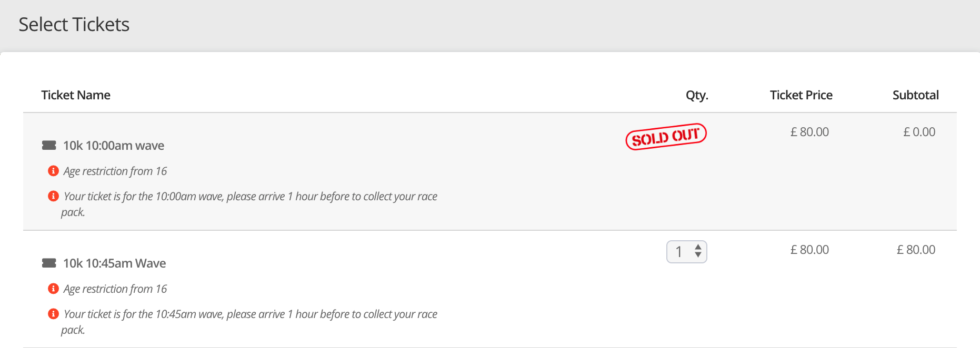
Task: Click info icon for 10:00am wave age restriction
Action: [53, 171]
